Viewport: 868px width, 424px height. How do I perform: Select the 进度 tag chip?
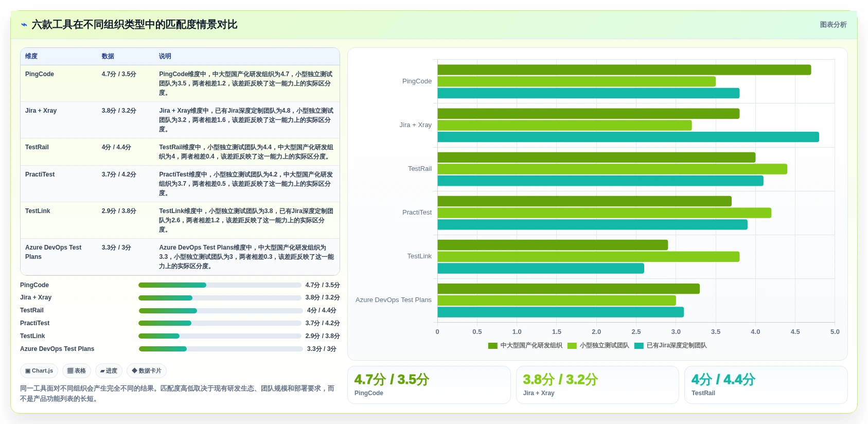pyautogui.click(x=109, y=370)
